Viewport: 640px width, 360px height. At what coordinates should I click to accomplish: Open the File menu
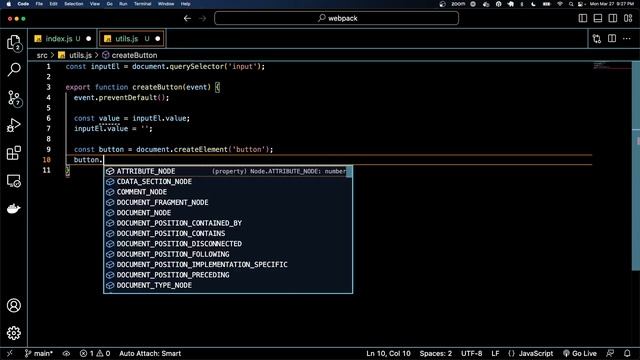coord(39,4)
